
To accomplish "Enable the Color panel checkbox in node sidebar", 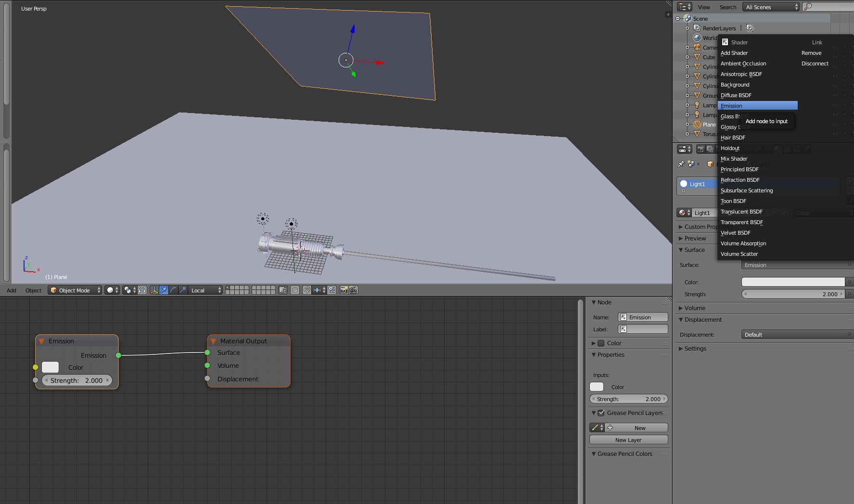I will (601, 343).
